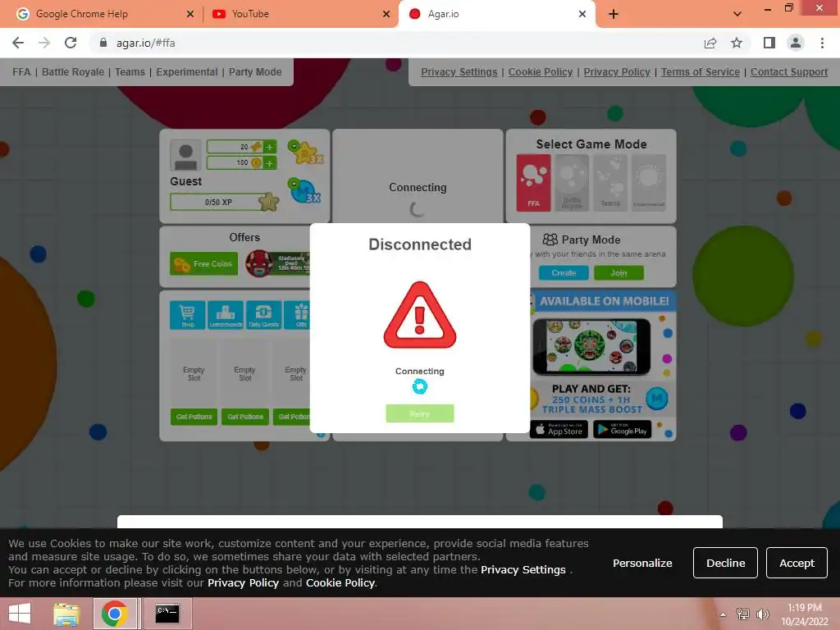Click the volume speaker tray icon
840x630 pixels.
[763, 614]
